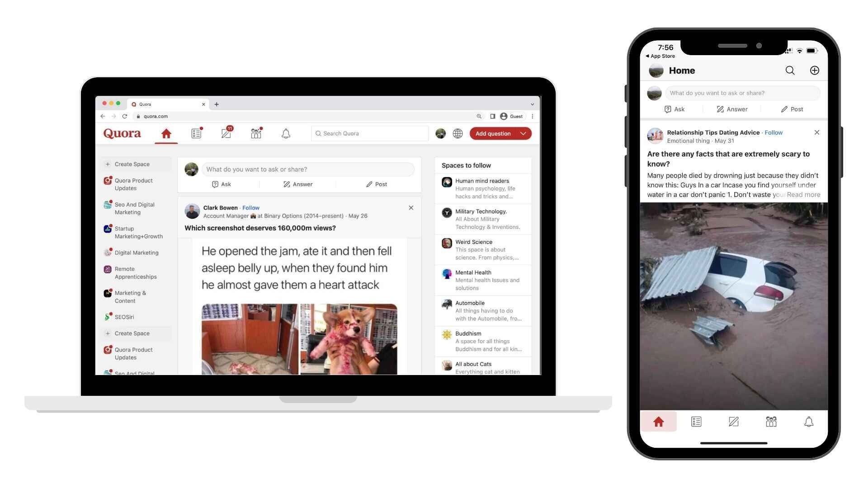Toggle the Ask option in mobile input area
This screenshot has height=488, width=868.
tap(675, 109)
